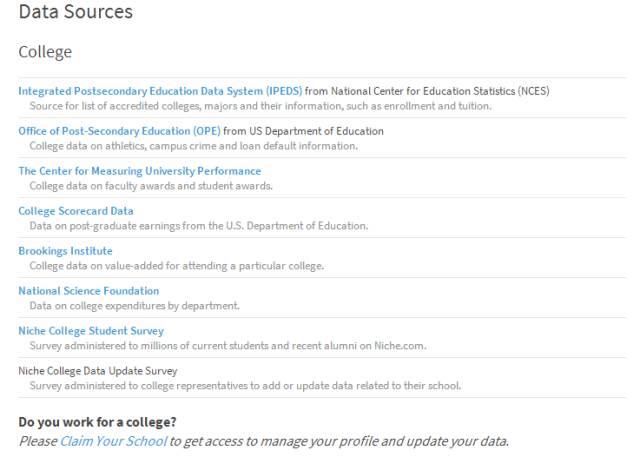Image resolution: width=640 pixels, height=457 pixels.
Task: Click the Claim Your School link
Action: [x=112, y=441]
